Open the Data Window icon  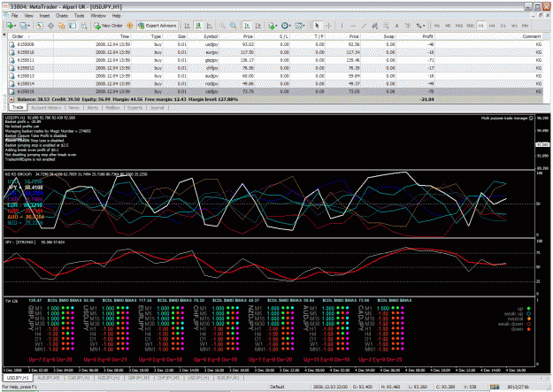click(x=50, y=26)
